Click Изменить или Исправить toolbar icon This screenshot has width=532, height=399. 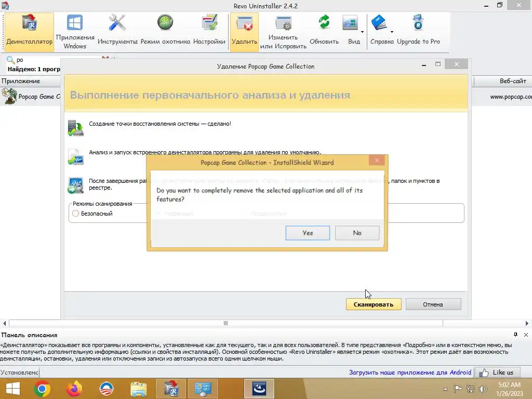pyautogui.click(x=283, y=32)
